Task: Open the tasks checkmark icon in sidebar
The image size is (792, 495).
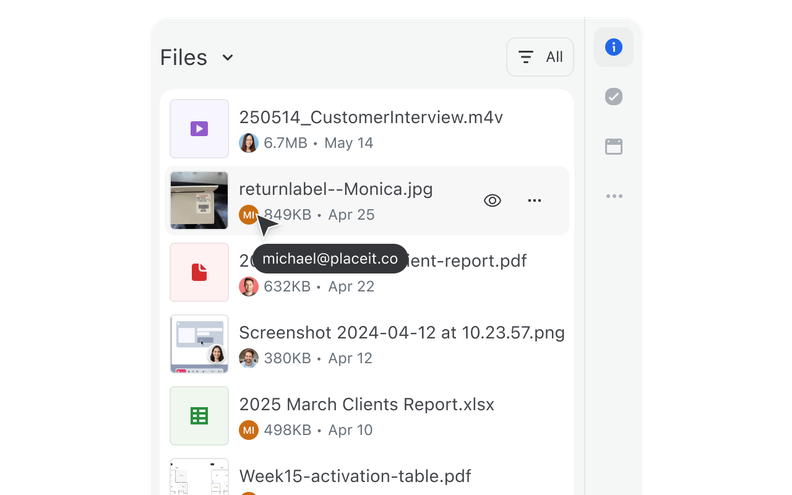Action: [613, 96]
